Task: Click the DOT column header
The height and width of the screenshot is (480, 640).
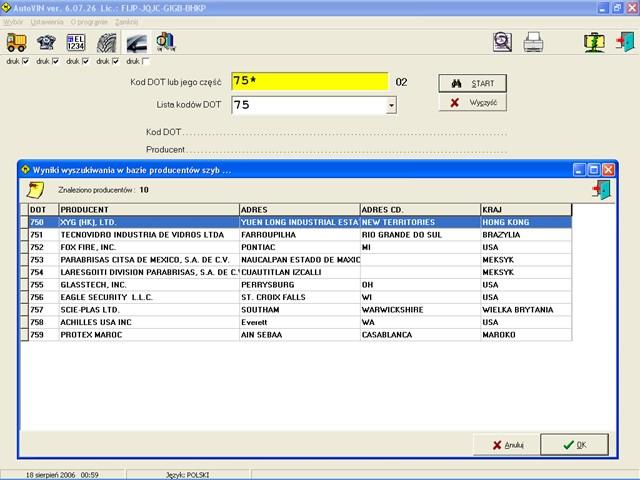Action: tap(44, 210)
